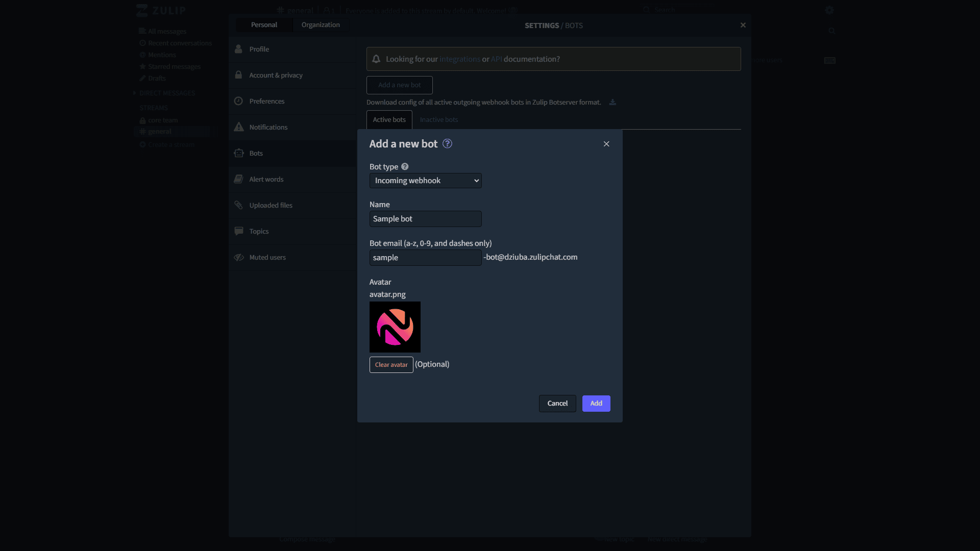Click the Profile person icon
This screenshot has height=551, width=980.
click(238, 49)
